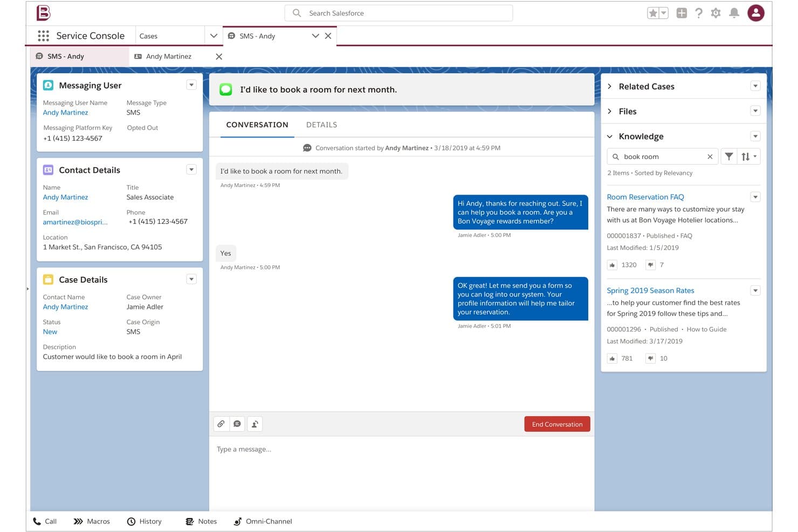Thumbs up the Room Reservation FAQ article

pos(613,265)
